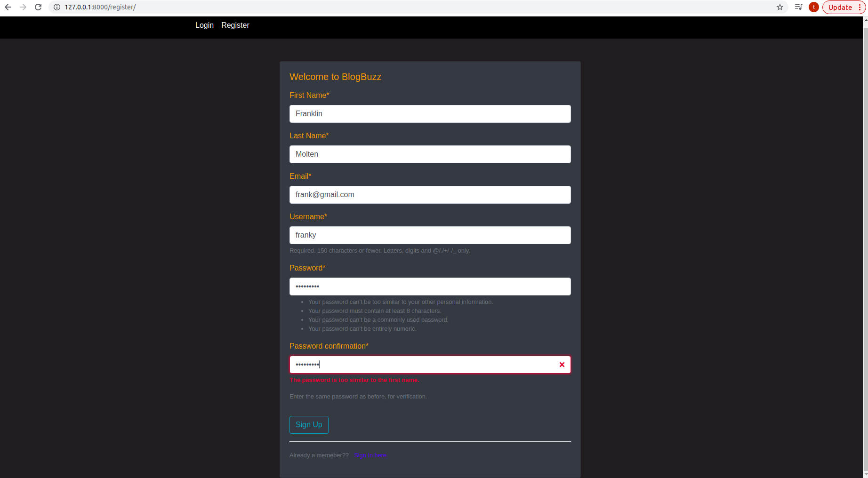
Task: Open the reading list icon
Action: coord(798,7)
